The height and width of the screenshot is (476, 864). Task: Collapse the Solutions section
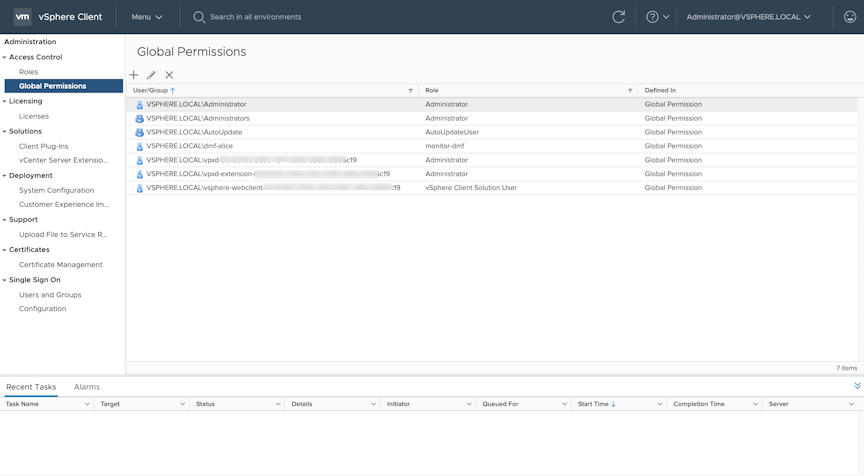click(x=4, y=132)
